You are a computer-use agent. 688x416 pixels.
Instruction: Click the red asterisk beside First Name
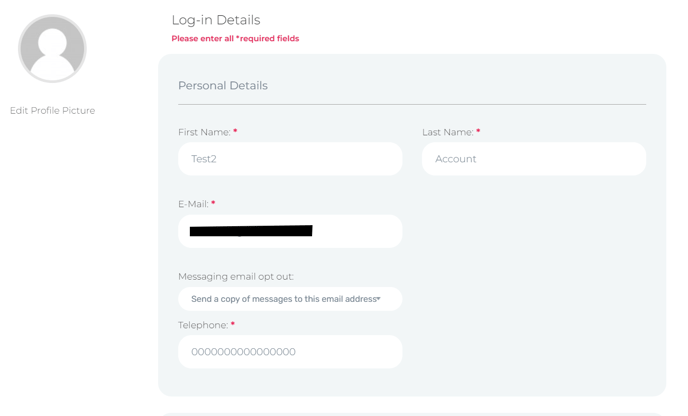click(235, 132)
